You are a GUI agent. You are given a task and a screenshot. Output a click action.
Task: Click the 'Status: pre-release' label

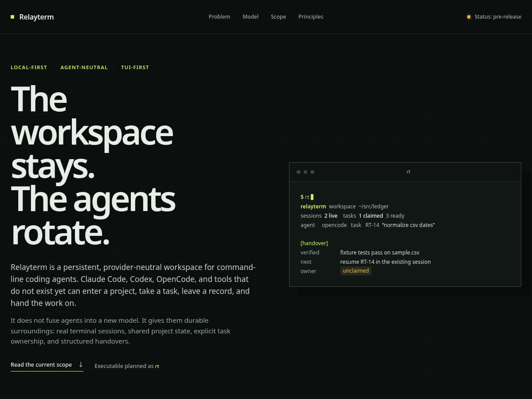(498, 17)
